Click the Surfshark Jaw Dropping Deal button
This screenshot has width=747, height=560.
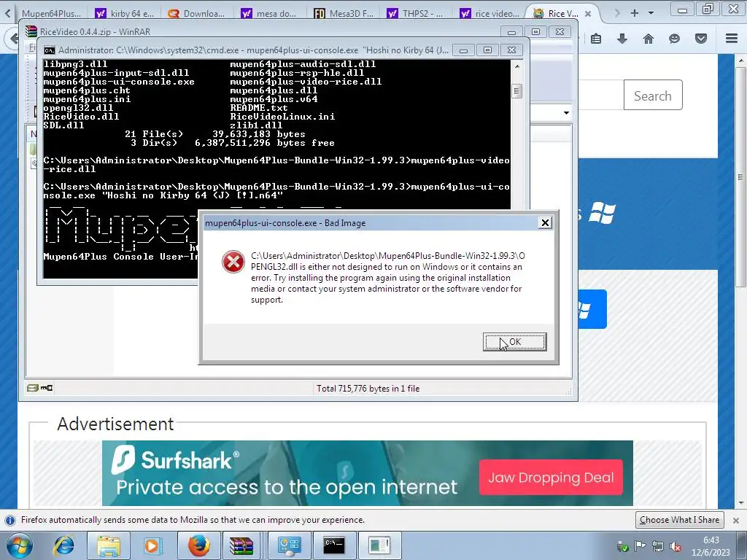pos(551,477)
